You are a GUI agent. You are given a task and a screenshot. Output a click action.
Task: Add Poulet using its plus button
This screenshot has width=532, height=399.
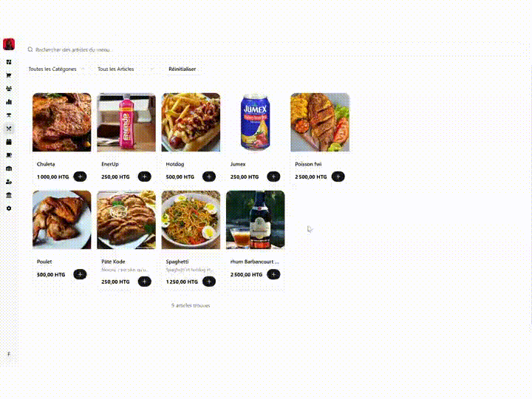coord(80,274)
